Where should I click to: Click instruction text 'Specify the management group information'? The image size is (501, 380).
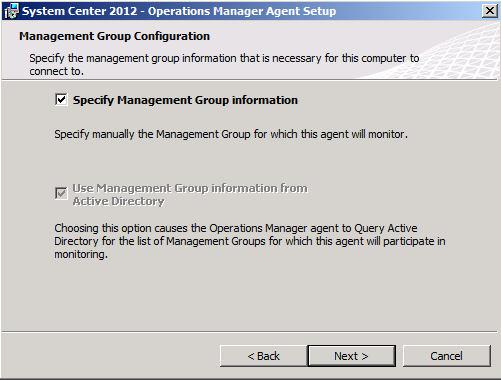(224, 64)
